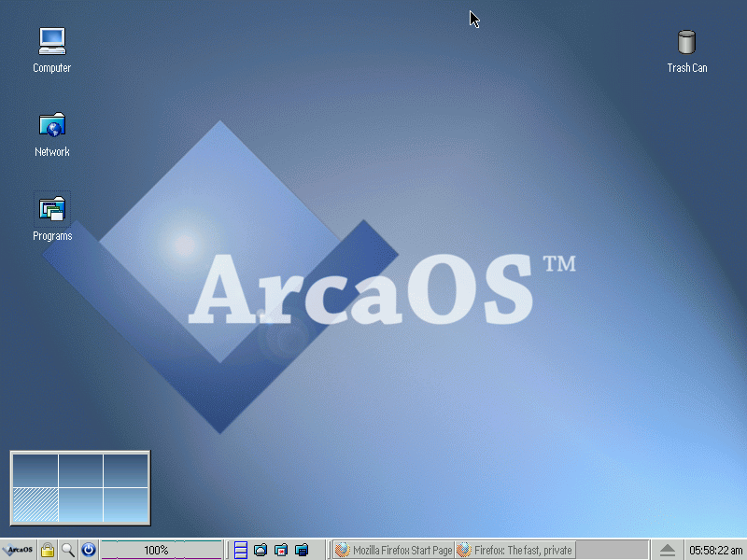Click the 05:58:22 am clock
The image size is (747, 560).
pyautogui.click(x=715, y=550)
